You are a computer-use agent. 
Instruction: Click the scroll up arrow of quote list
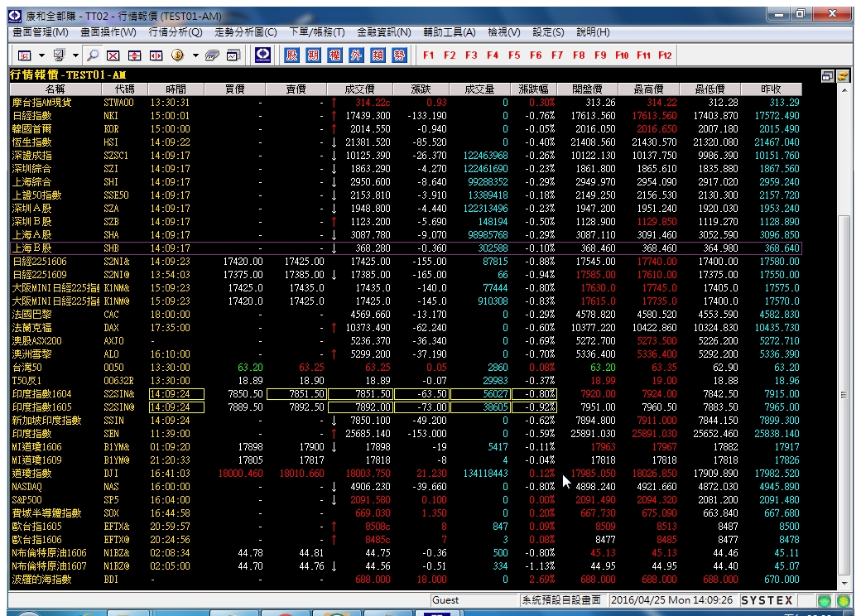click(844, 89)
